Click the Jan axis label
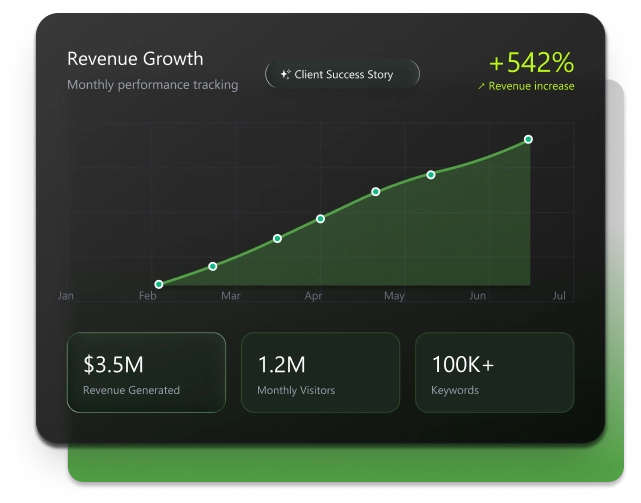Image resolution: width=641 pixels, height=503 pixels. (66, 296)
